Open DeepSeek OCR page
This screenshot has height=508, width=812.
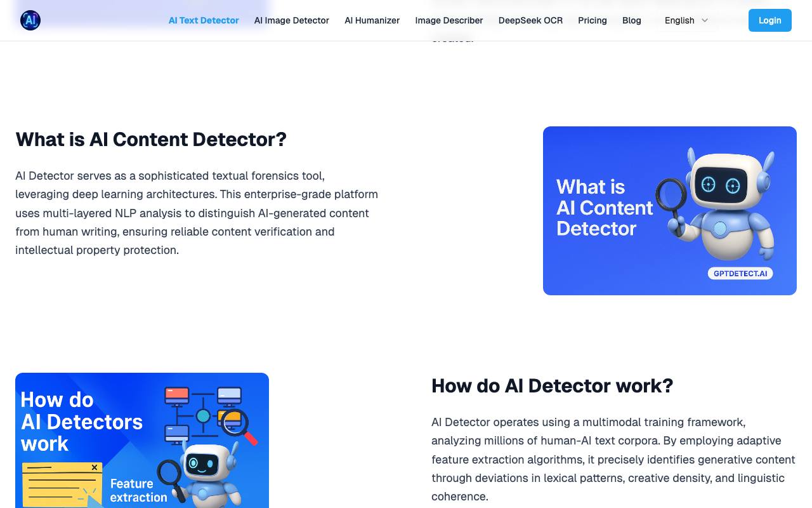click(530, 20)
